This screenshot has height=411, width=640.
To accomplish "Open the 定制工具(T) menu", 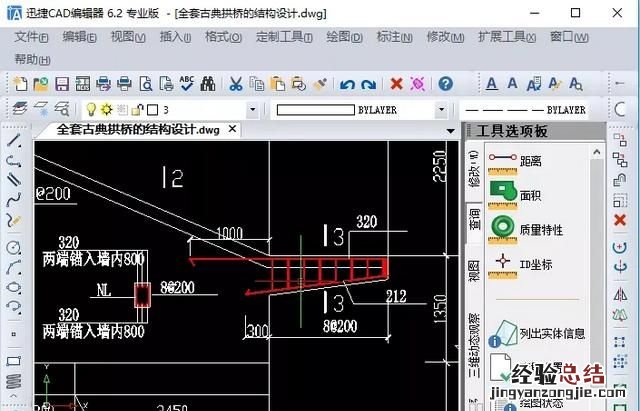I will point(284,37).
